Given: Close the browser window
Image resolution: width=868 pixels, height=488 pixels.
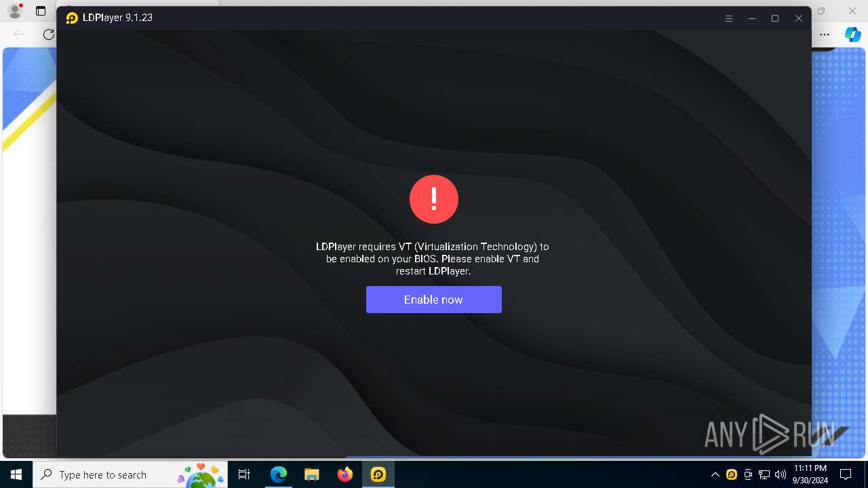Looking at the screenshot, I should pyautogui.click(x=852, y=11).
